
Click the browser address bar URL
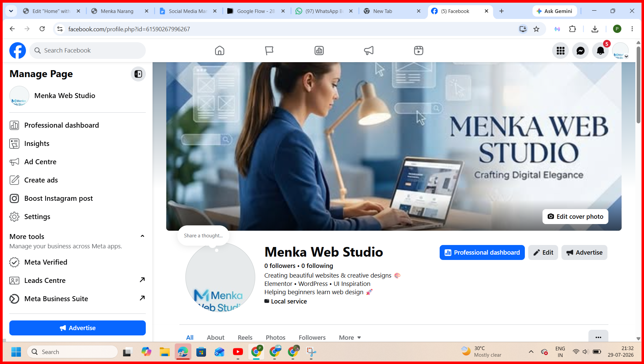pos(129,29)
